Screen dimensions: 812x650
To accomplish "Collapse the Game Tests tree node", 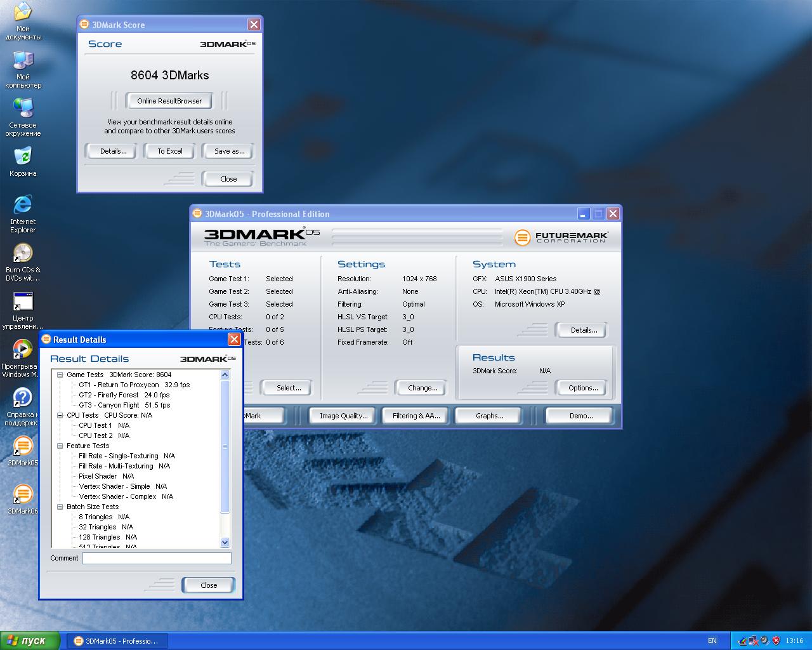I will (60, 375).
